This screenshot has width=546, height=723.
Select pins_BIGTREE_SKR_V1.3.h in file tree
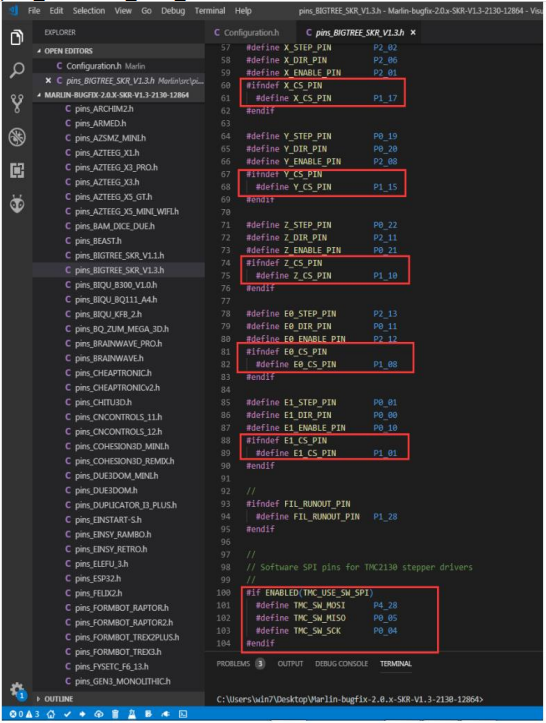click(x=119, y=270)
